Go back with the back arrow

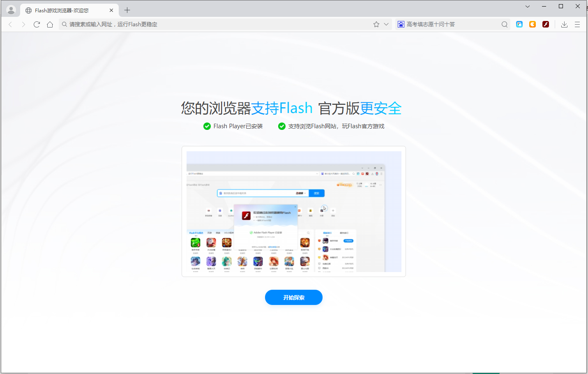coord(11,24)
